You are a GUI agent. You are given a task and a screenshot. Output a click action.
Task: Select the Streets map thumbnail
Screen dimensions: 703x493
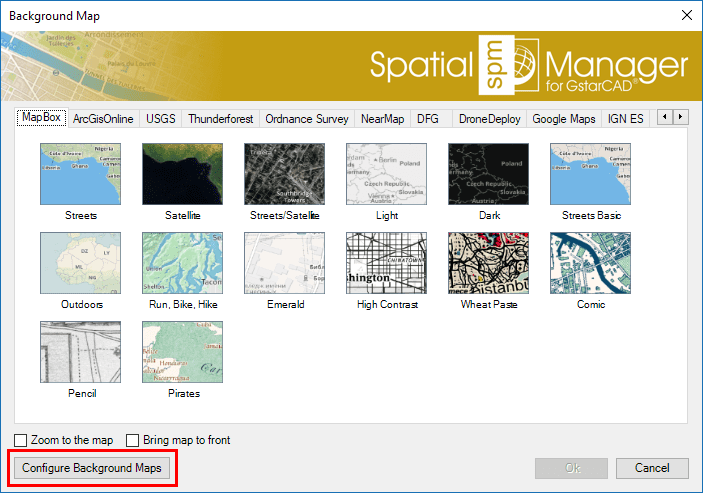[80, 174]
